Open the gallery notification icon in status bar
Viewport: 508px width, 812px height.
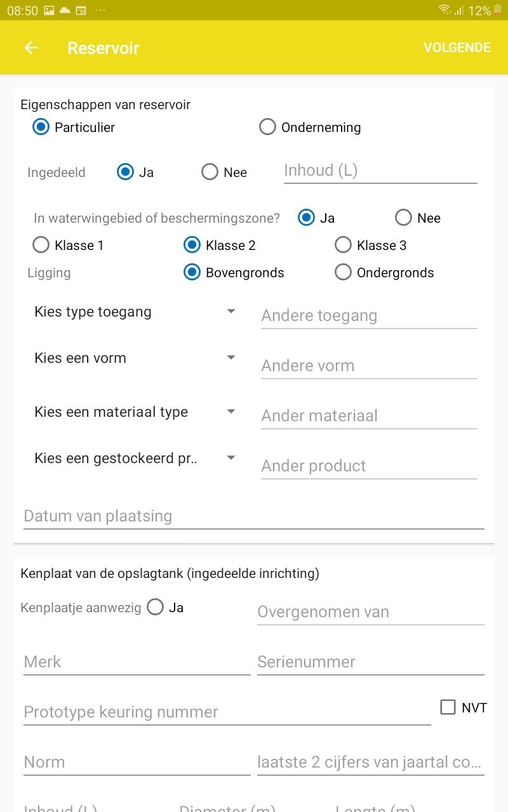coord(49,11)
